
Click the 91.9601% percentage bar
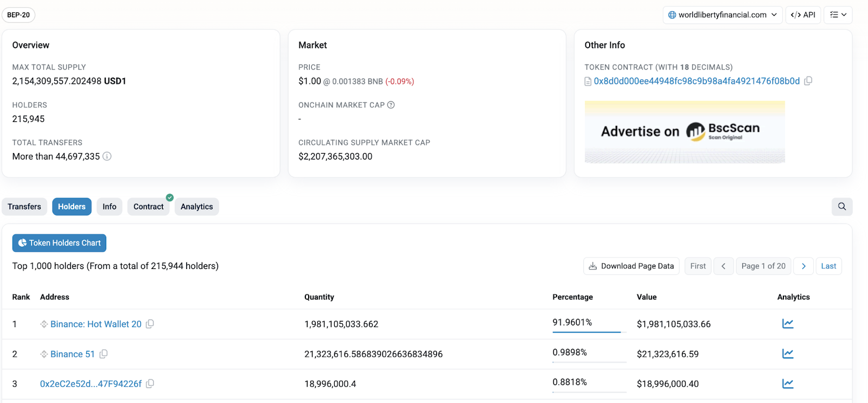(x=589, y=332)
